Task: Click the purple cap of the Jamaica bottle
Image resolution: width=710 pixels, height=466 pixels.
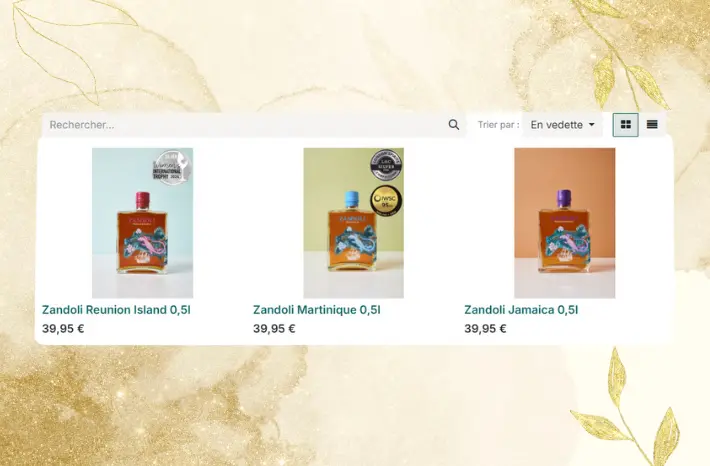Action: point(564,199)
